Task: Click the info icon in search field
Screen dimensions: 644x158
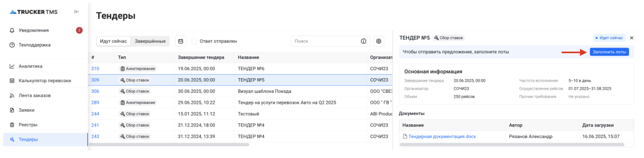Action: click(x=363, y=41)
